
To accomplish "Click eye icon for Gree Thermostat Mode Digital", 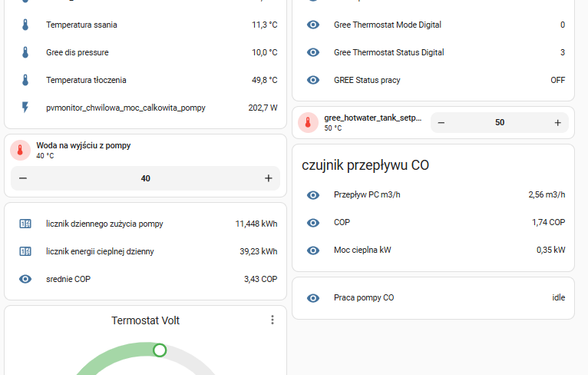I will 313,25.
